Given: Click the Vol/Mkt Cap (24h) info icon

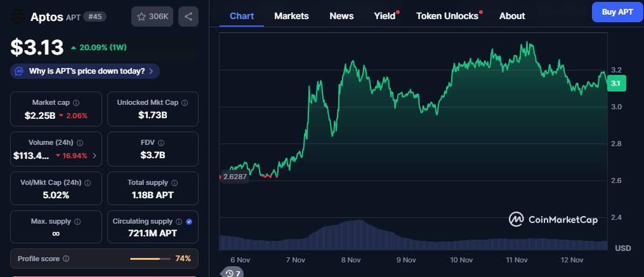Looking at the screenshot, I should [x=88, y=182].
